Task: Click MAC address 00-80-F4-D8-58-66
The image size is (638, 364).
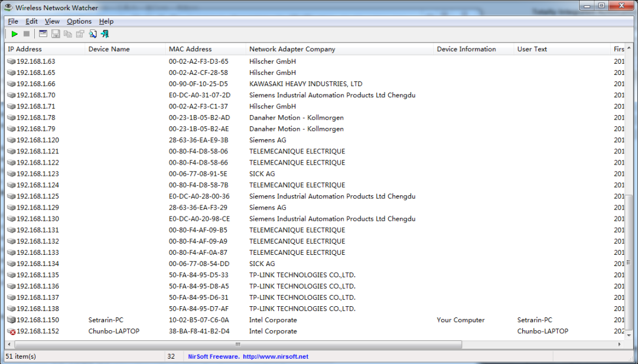Action: (x=198, y=163)
